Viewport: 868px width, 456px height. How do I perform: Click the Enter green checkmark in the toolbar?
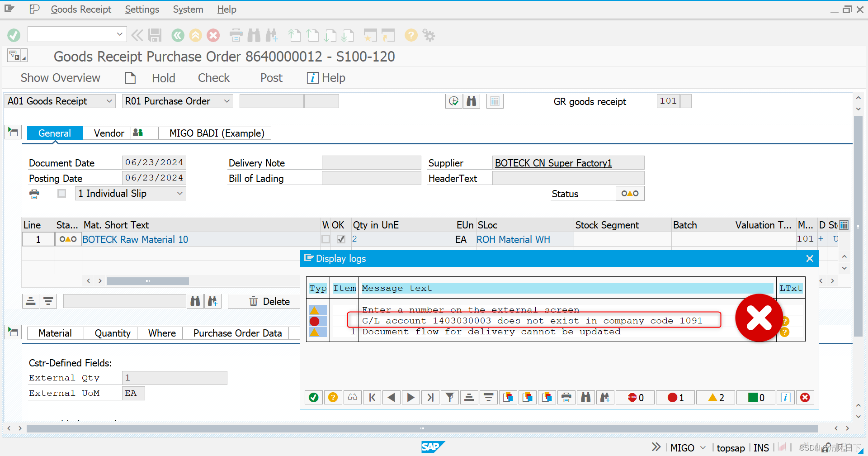point(14,35)
